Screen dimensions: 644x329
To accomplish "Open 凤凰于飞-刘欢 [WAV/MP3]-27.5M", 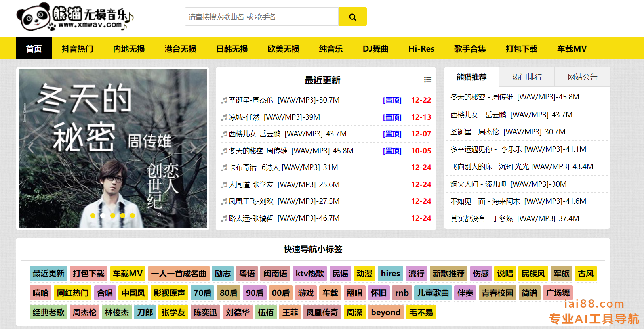I will [284, 201].
